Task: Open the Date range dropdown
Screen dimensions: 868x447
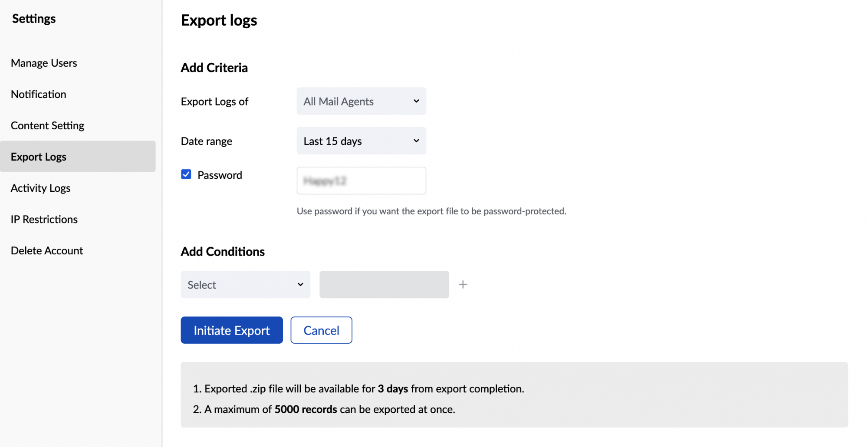Action: 361,141
